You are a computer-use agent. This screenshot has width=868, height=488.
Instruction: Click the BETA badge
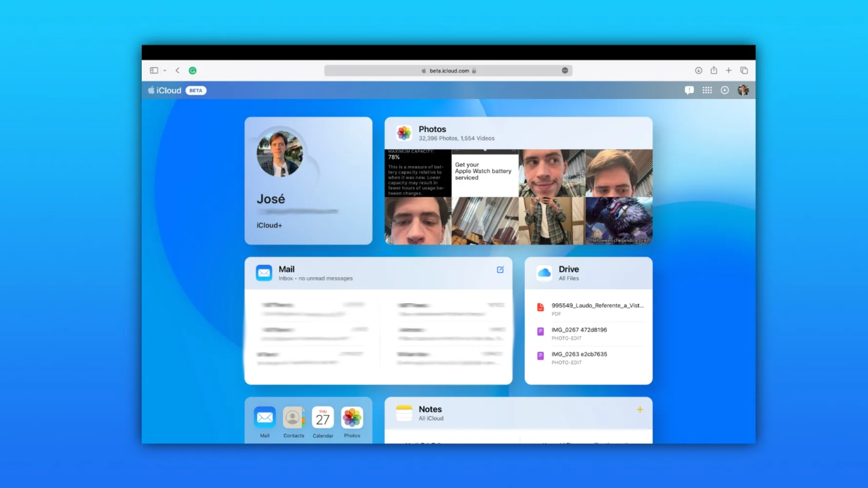click(196, 90)
